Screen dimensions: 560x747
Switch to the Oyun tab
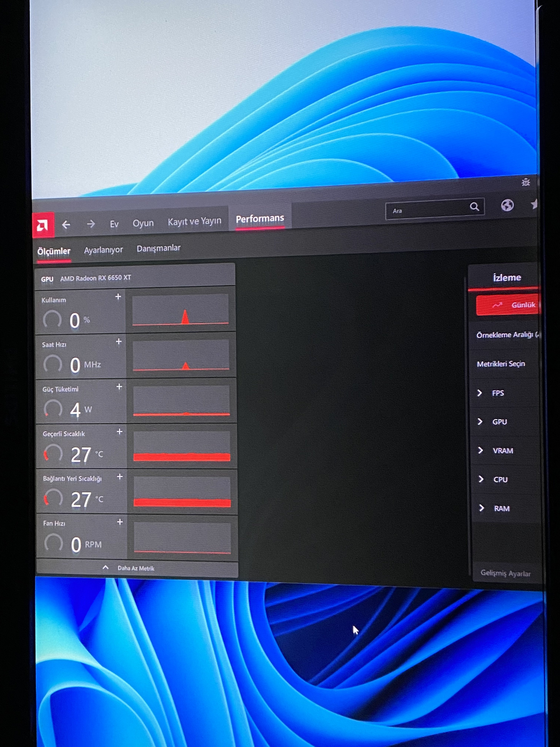click(143, 223)
